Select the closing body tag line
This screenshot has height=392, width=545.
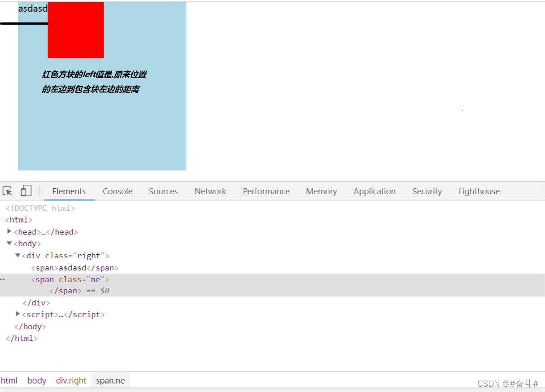[x=30, y=327]
